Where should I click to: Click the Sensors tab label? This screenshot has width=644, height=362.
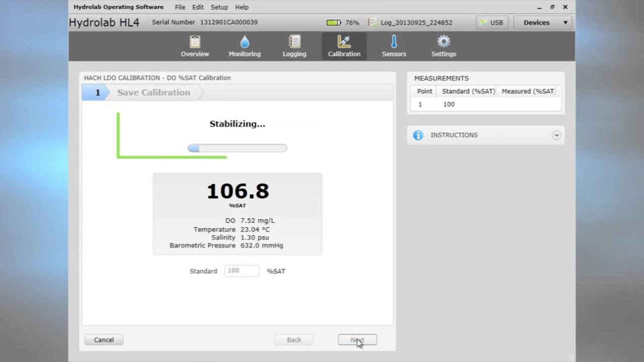[393, 54]
